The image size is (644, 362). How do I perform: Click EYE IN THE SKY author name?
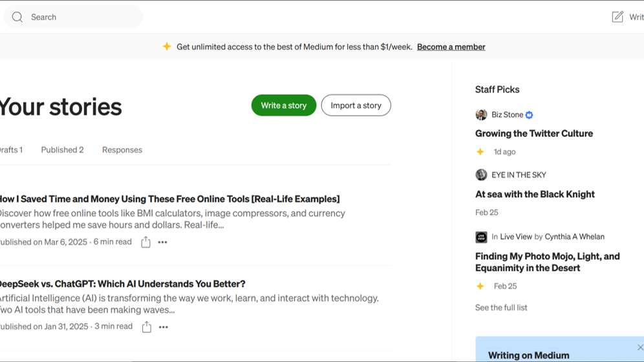[519, 175]
